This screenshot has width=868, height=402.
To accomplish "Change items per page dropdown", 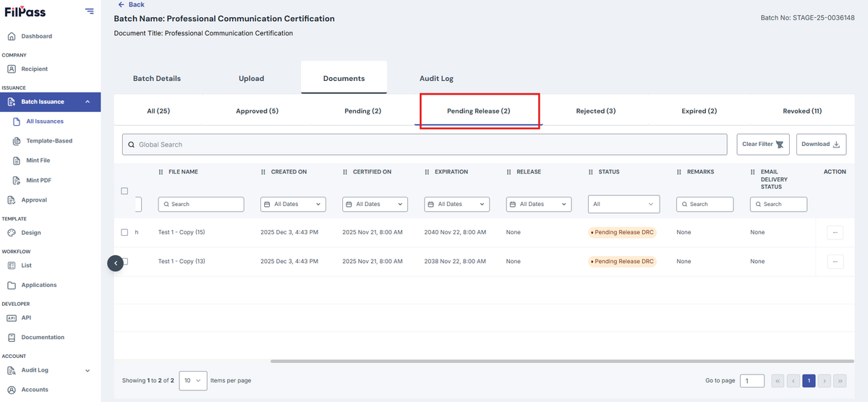I will pyautogui.click(x=192, y=380).
